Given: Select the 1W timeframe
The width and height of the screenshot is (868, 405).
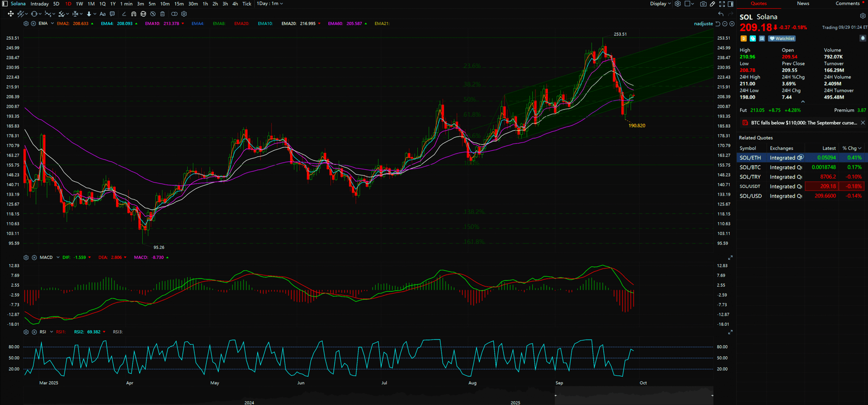Looking at the screenshot, I should (79, 4).
